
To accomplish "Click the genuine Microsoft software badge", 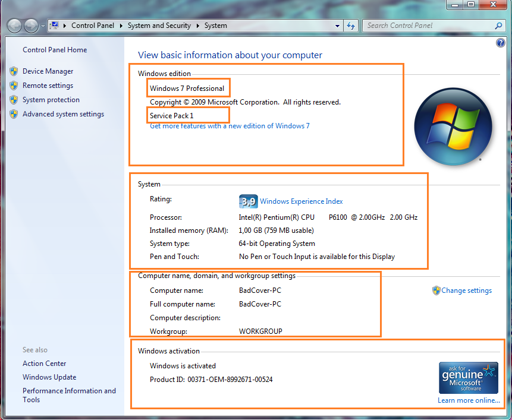I will pos(469,377).
